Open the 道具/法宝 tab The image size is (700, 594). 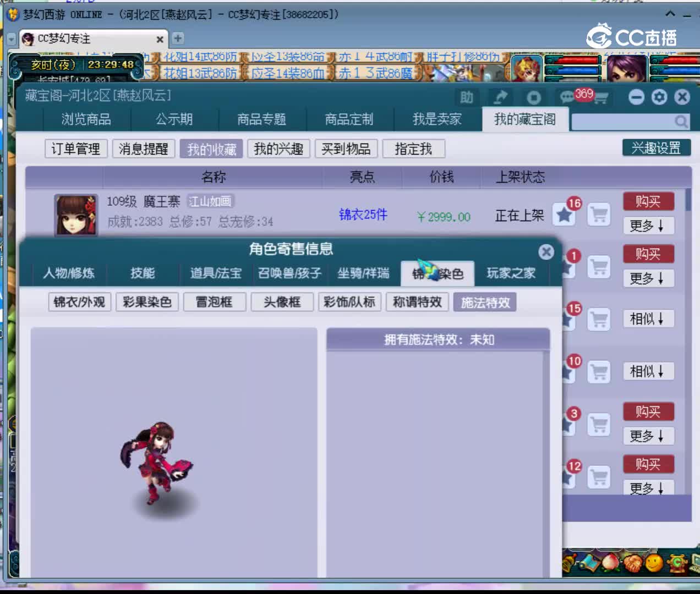[x=216, y=273]
